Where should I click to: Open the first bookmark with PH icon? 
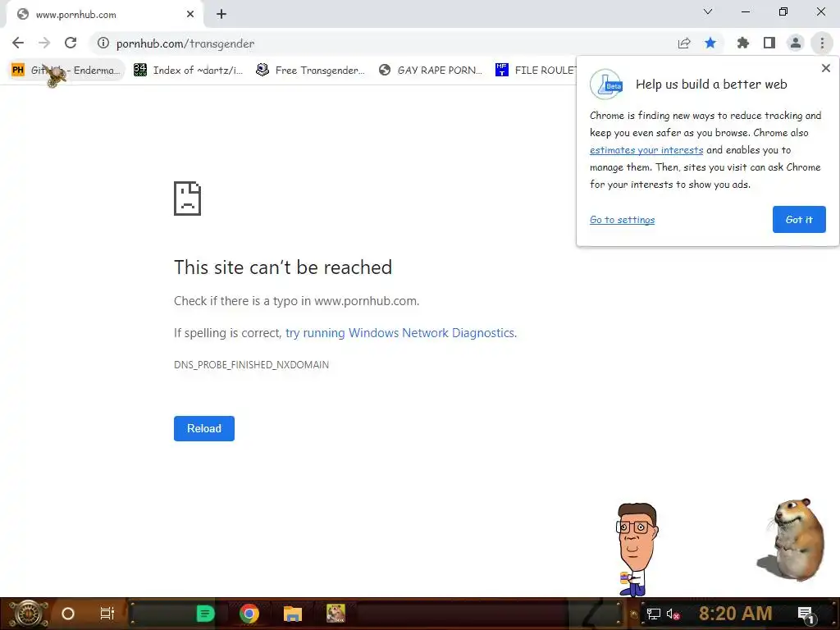tap(66, 71)
